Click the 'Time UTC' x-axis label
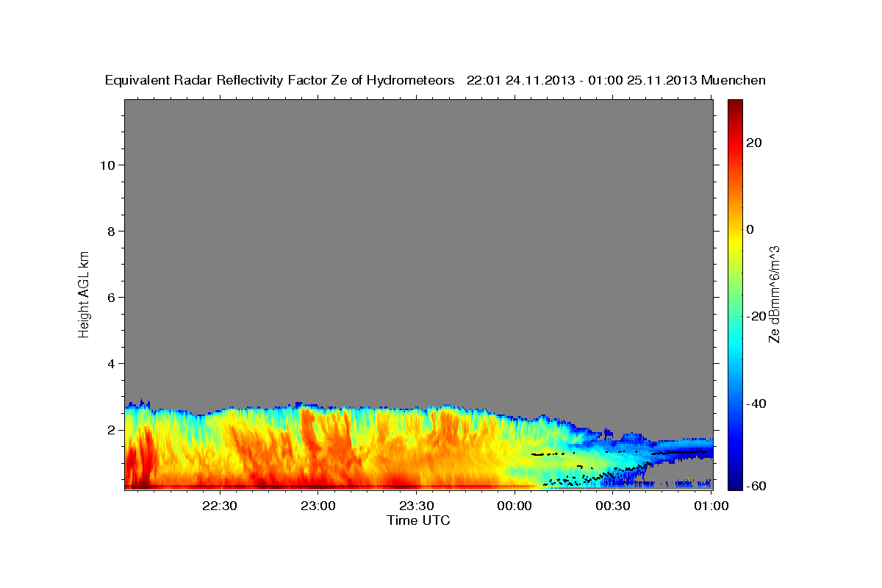Screen dimensions: 882x588 [418, 520]
